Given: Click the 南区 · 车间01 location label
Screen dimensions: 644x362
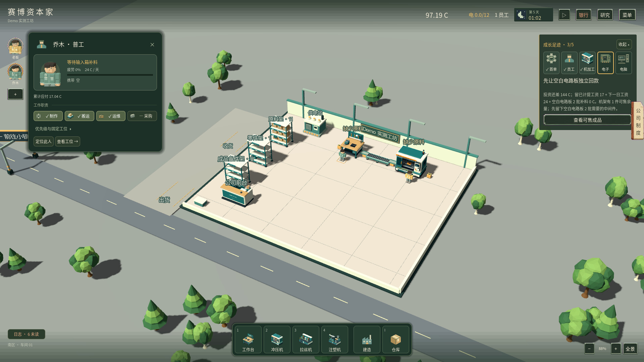Looking at the screenshot, I should (20, 345).
